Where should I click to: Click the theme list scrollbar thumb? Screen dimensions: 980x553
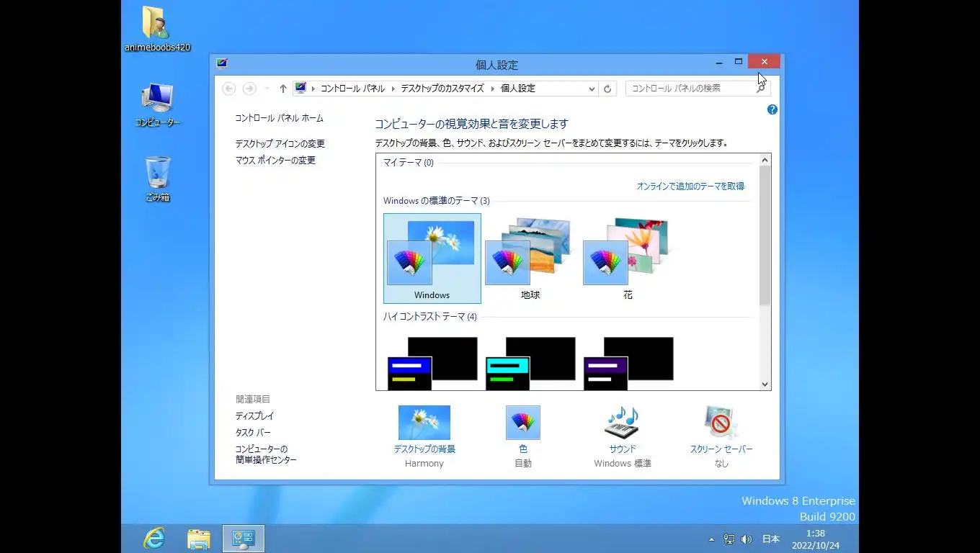tap(765, 234)
